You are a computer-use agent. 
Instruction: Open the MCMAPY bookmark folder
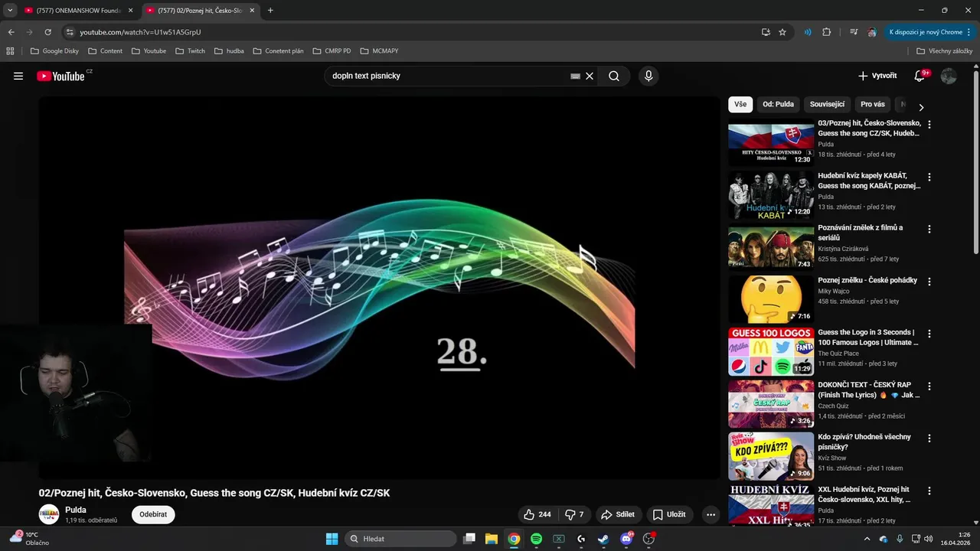(x=379, y=51)
